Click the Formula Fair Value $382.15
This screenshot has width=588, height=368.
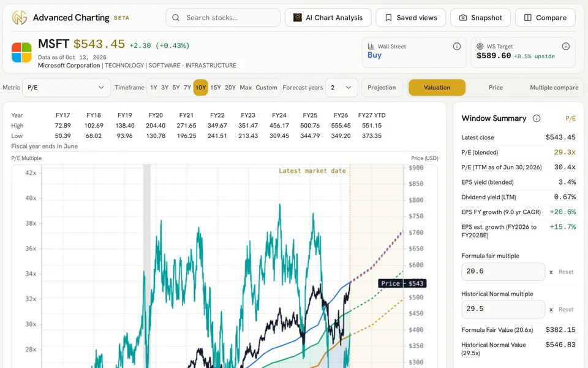[x=560, y=330]
